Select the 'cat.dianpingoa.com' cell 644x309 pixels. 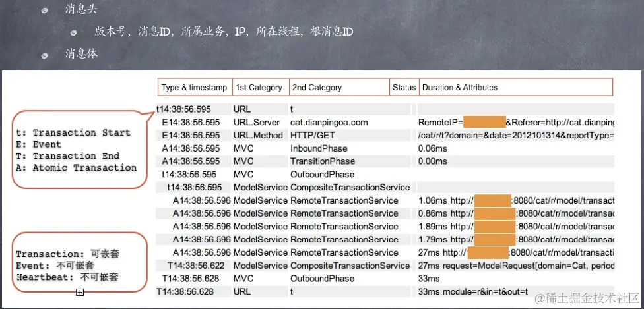point(329,123)
